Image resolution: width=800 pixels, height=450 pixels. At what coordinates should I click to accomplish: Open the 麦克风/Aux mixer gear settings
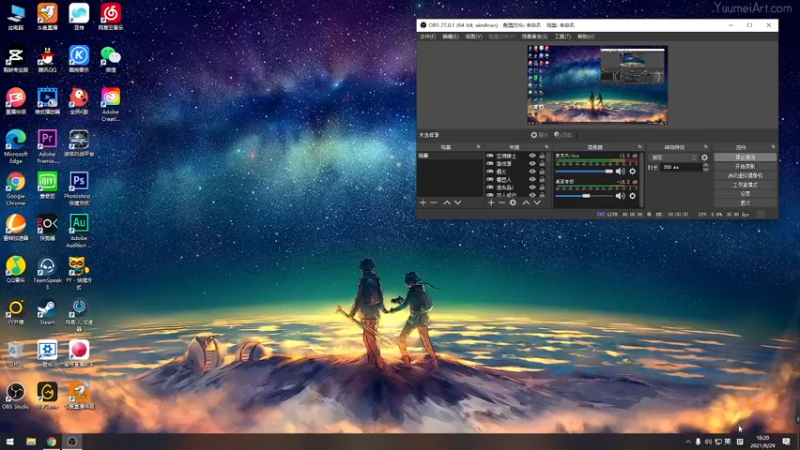(x=633, y=171)
